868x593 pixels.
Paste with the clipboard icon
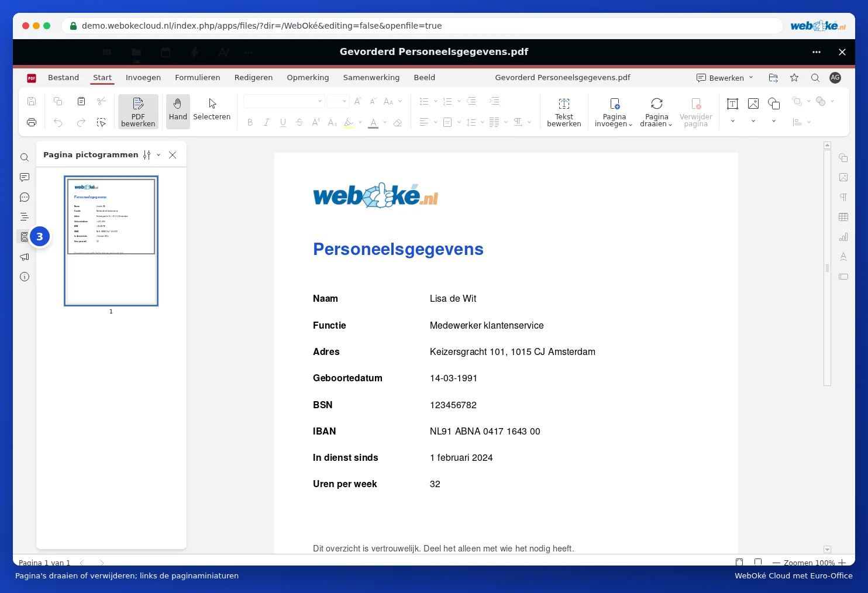click(x=81, y=101)
